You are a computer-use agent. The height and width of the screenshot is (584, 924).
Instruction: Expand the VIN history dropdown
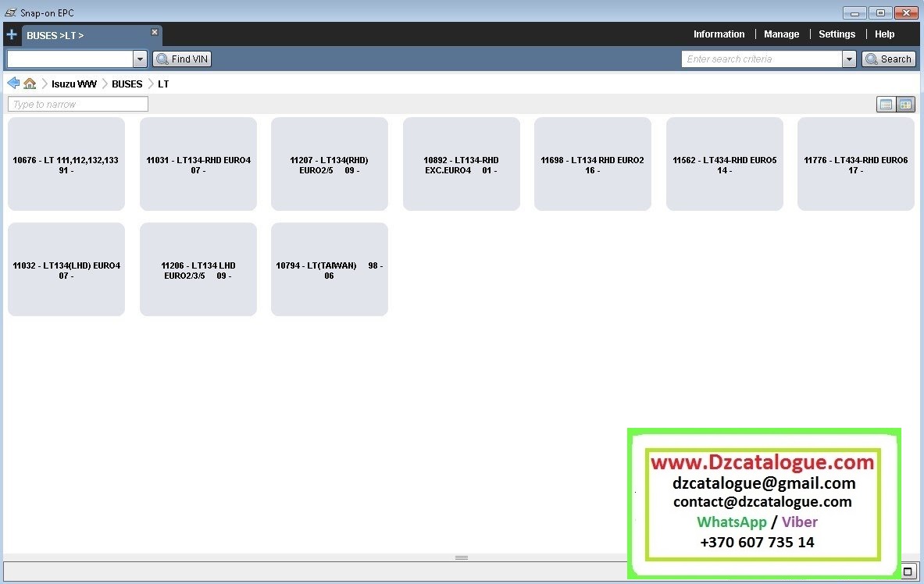140,59
